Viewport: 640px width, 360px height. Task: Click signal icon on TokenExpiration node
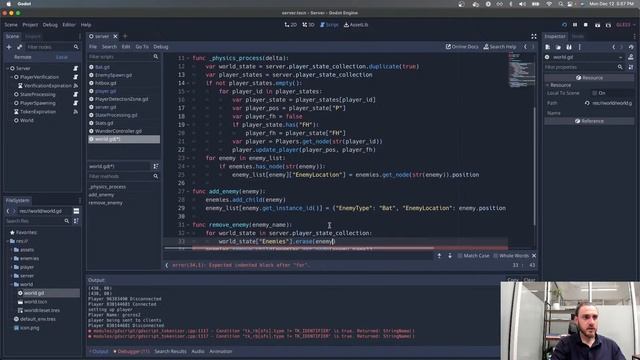coord(76,111)
